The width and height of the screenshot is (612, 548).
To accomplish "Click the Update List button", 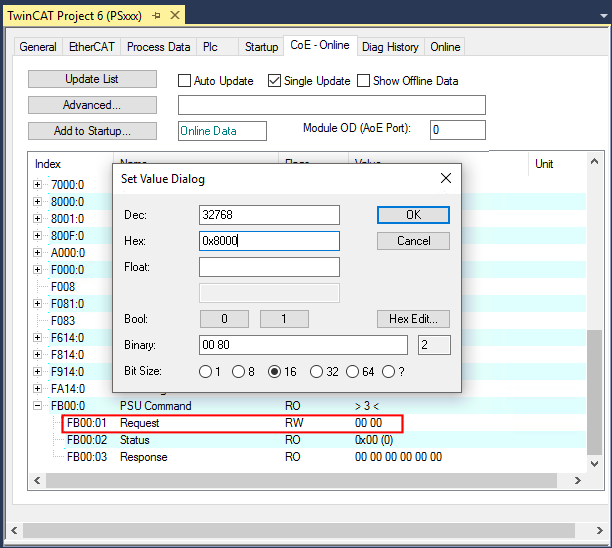I will tap(92, 79).
